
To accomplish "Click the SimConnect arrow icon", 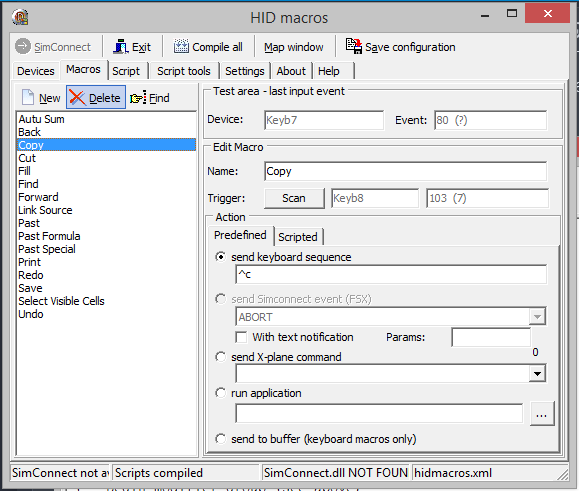I will pos(23,47).
